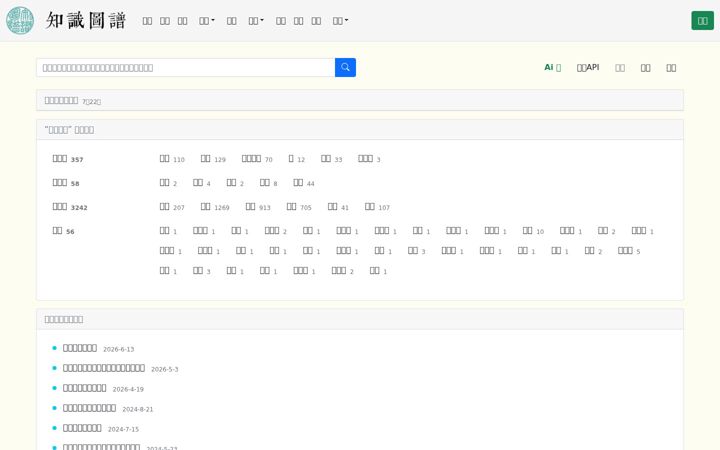Open the 知識圖譜 site title
This screenshot has width=720, height=450.
[86, 21]
